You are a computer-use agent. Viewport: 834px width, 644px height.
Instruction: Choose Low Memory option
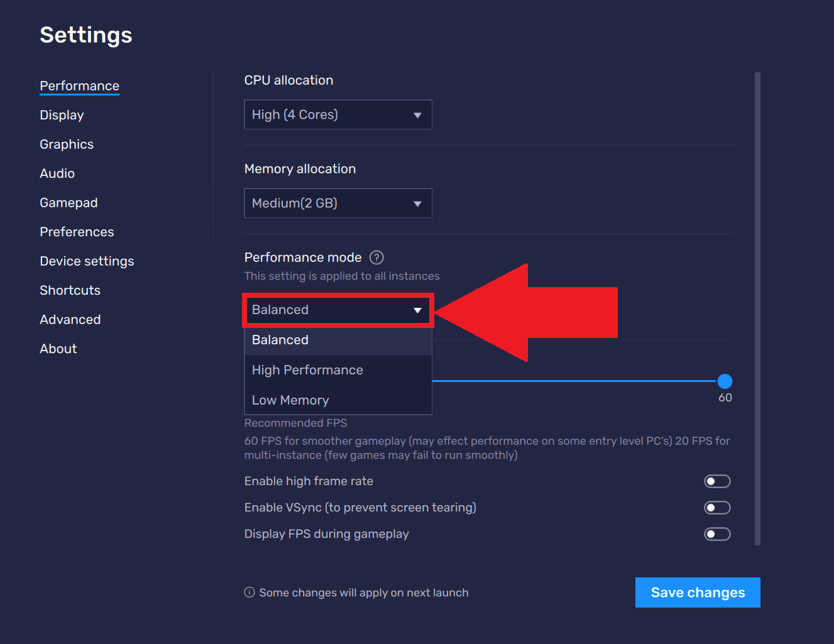tap(338, 400)
